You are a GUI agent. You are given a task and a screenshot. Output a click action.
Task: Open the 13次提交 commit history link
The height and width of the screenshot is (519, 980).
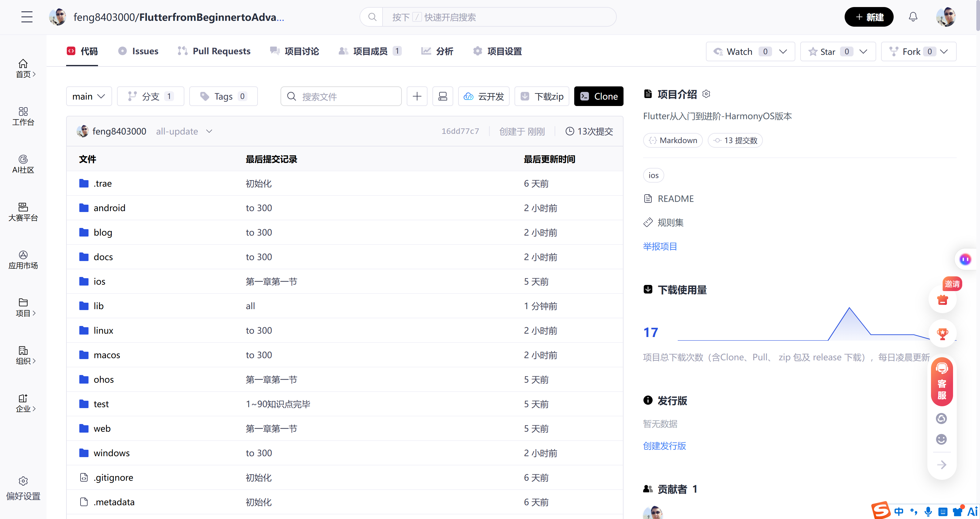[589, 131]
